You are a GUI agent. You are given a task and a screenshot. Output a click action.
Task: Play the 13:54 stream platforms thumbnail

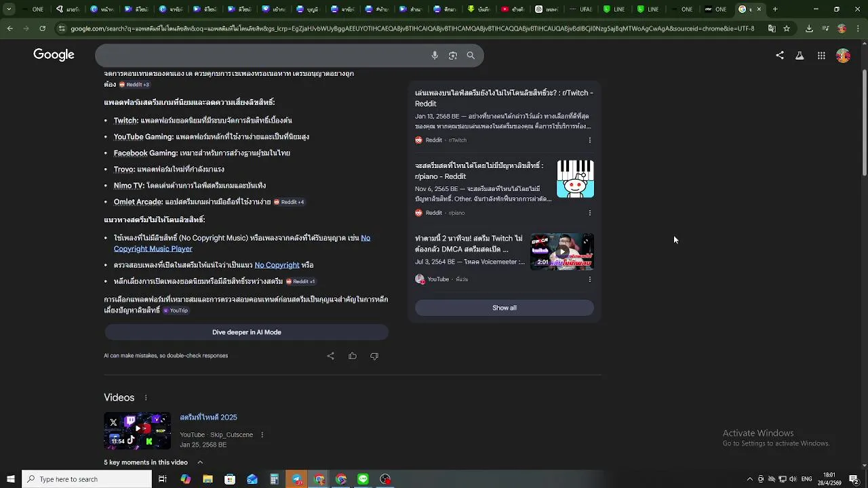coord(138,430)
